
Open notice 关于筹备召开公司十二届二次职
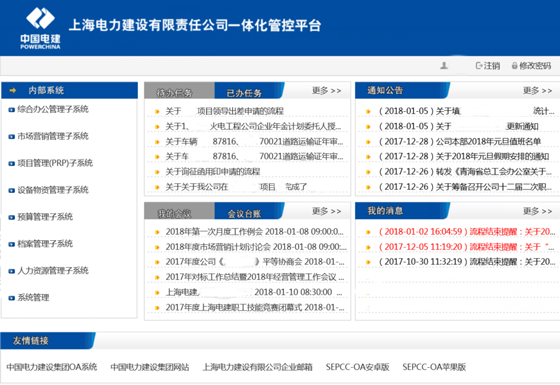click(x=465, y=187)
